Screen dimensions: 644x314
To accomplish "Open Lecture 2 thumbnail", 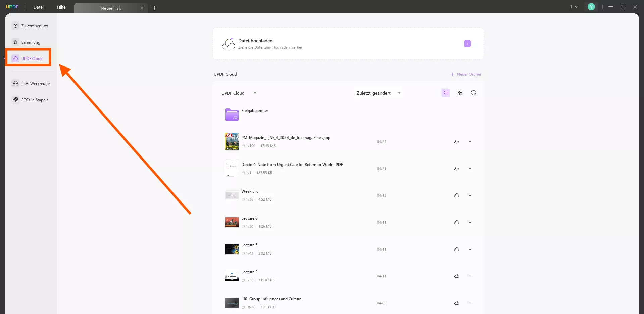I will [232, 276].
